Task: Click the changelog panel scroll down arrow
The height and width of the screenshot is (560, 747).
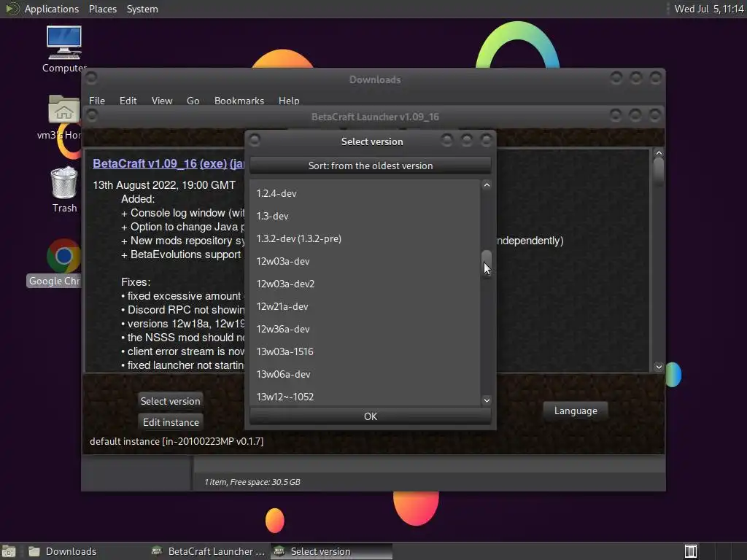Action: [x=659, y=367]
